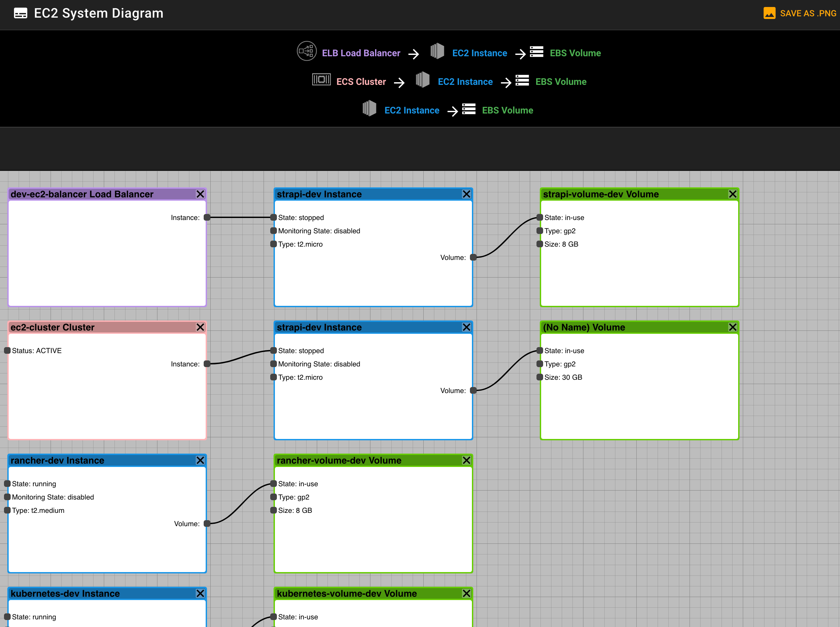This screenshot has width=840, height=627.
Task: Click the EC2 System Diagram header icon
Action: coord(21,13)
